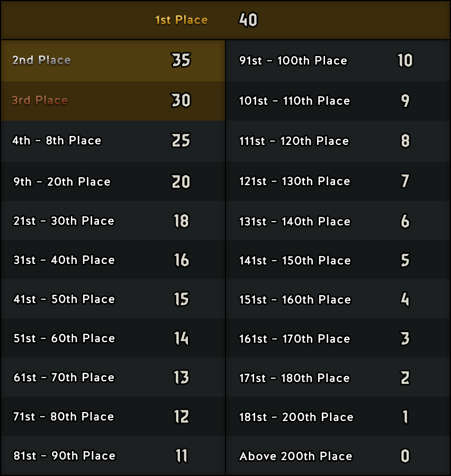Click the 71st – 80th Place label
451x476 pixels.
[x=64, y=417]
